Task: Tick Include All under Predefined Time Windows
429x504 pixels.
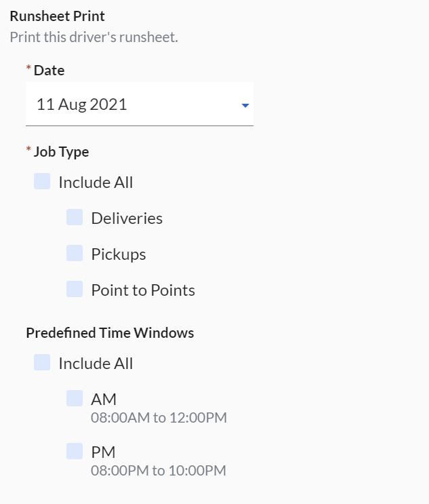Action: point(42,362)
